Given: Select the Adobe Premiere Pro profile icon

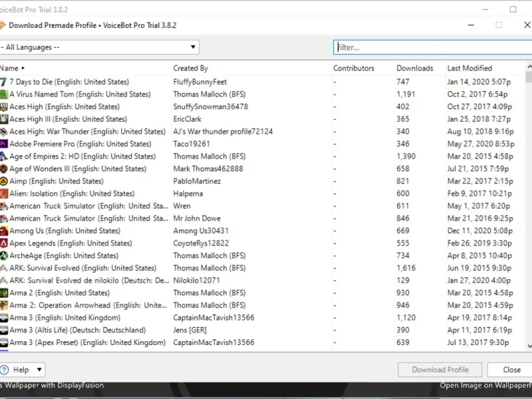Looking at the screenshot, I should (x=3, y=144).
